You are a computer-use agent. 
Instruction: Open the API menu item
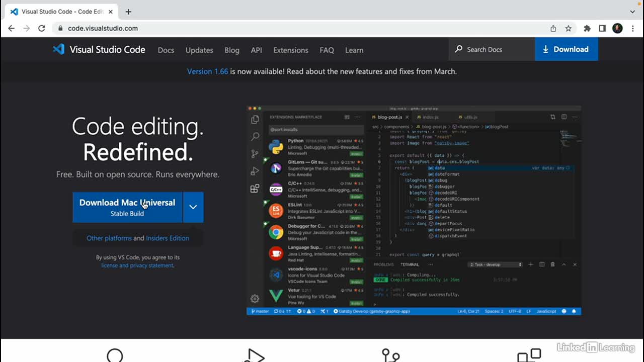(x=257, y=50)
